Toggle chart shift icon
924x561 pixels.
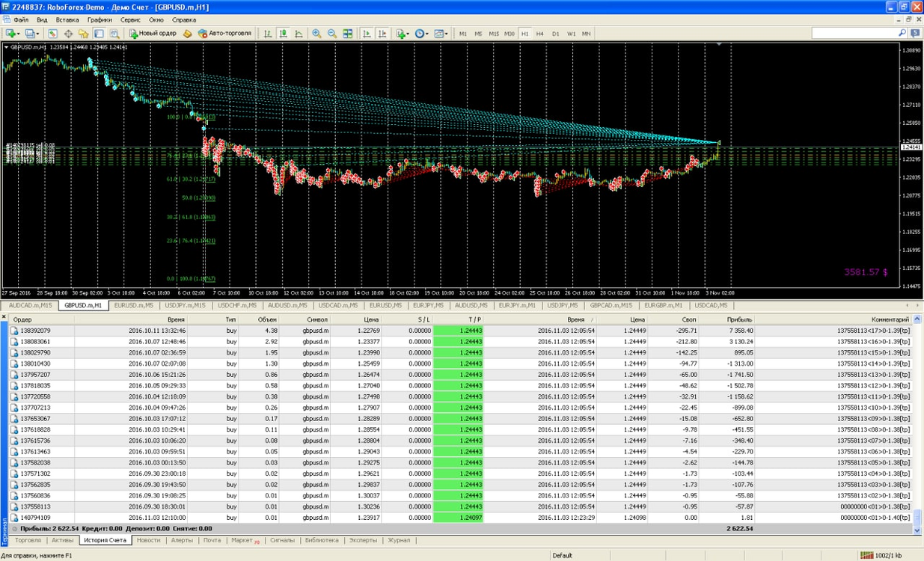coord(382,34)
